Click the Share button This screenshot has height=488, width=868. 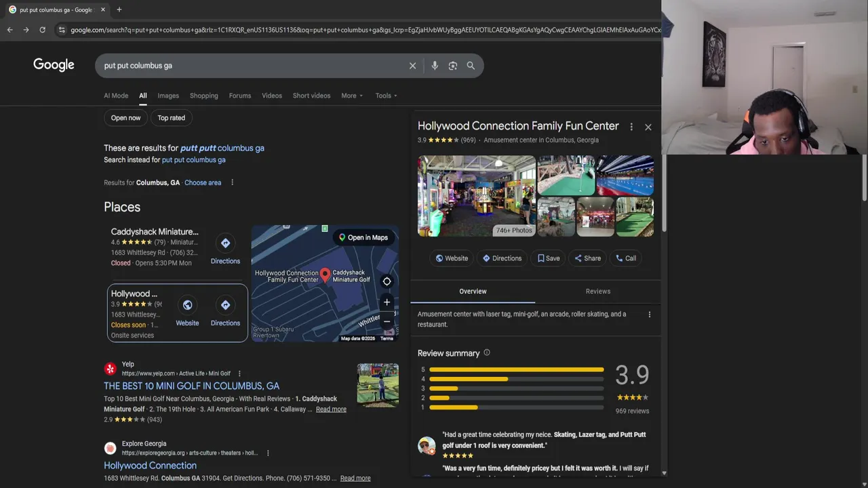[x=587, y=258]
